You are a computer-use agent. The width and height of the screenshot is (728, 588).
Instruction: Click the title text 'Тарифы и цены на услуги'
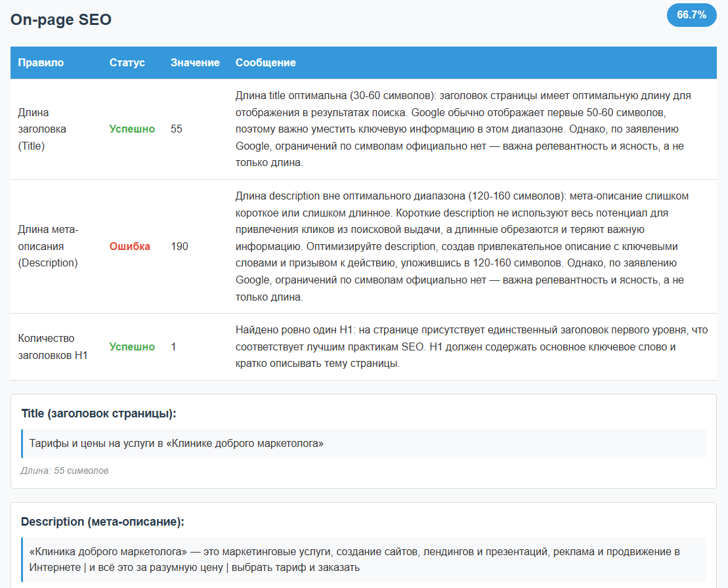tap(177, 443)
